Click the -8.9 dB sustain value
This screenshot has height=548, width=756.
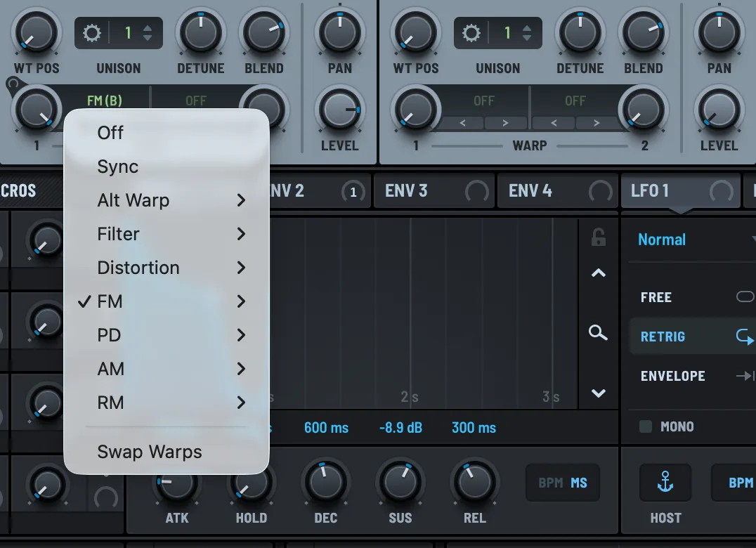(x=400, y=427)
